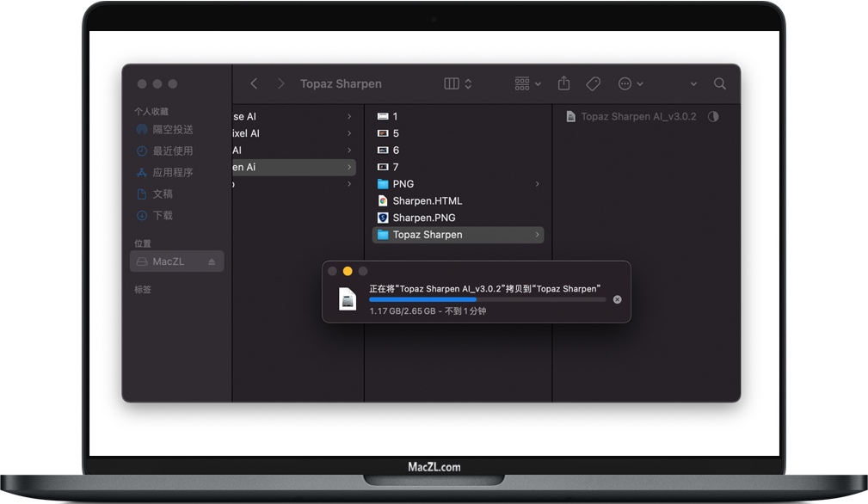Screen dimensions: 868x504
Task: Open the ellipsis action menu dropdown
Action: (631, 83)
